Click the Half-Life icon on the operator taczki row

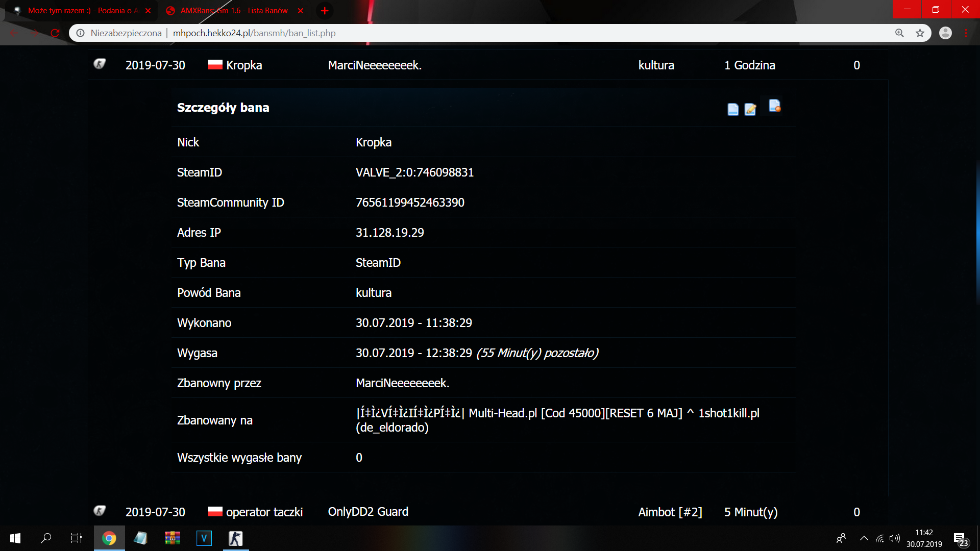100,511
